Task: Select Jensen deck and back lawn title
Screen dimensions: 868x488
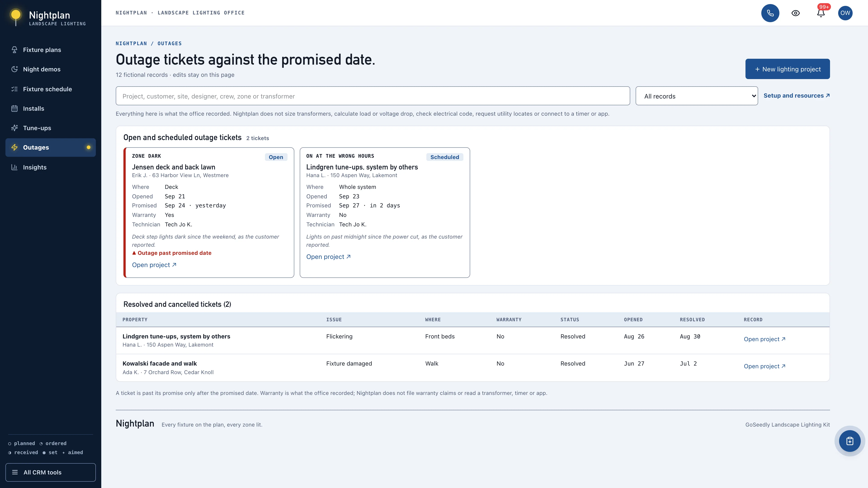Action: click(x=174, y=167)
